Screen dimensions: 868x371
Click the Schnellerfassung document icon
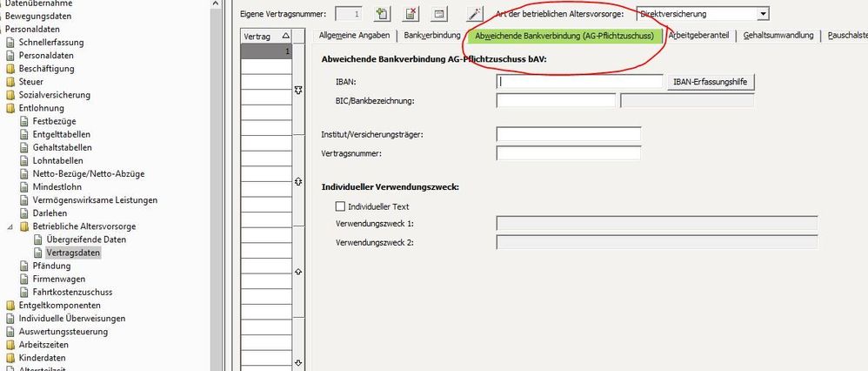click(10, 43)
